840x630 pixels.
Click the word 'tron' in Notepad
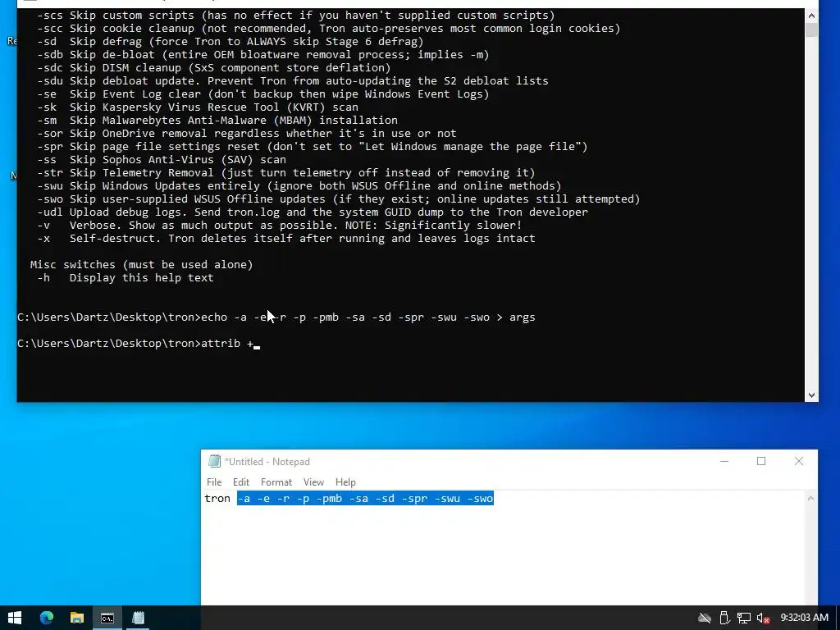217,499
